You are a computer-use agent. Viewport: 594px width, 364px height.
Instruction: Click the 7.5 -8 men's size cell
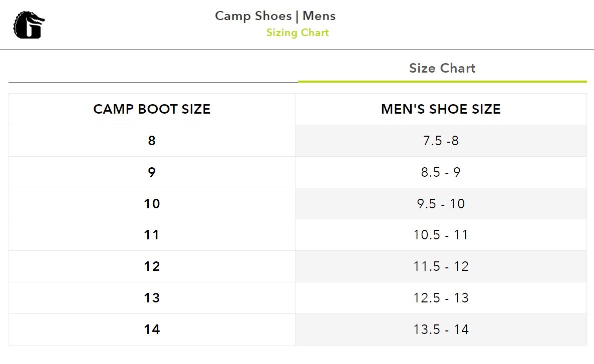pos(441,141)
